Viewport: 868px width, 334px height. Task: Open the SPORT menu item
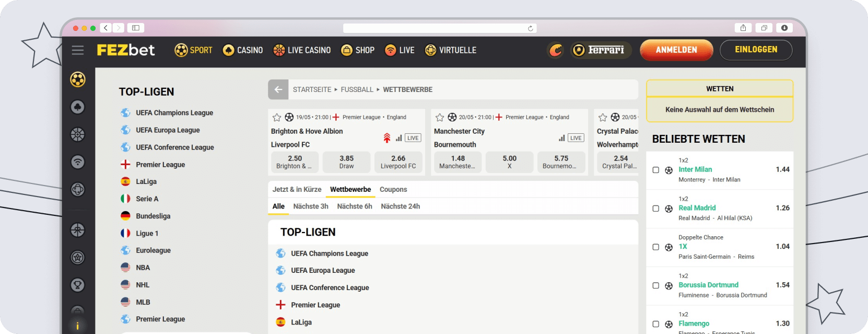[x=194, y=50]
